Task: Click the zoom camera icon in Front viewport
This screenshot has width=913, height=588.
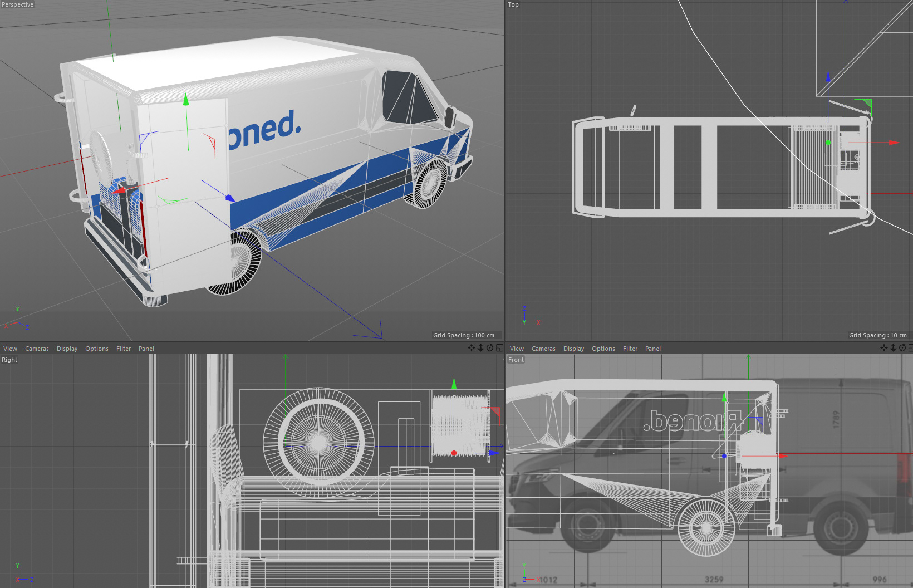Action: point(894,348)
